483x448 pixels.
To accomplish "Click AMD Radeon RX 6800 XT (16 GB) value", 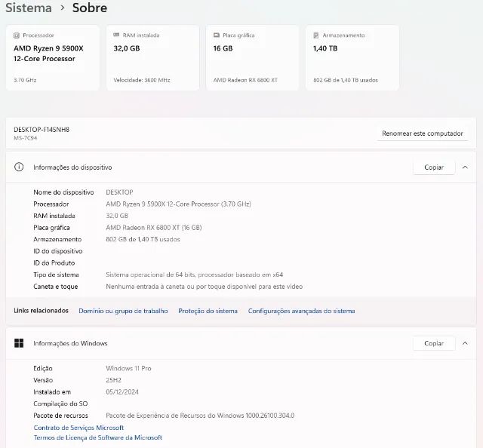I will (154, 228).
